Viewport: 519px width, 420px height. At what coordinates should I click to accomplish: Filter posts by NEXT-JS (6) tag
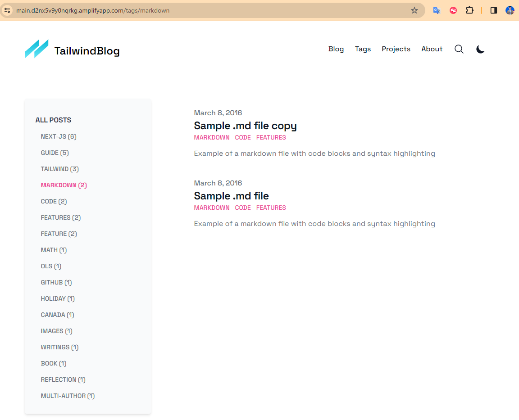click(59, 136)
